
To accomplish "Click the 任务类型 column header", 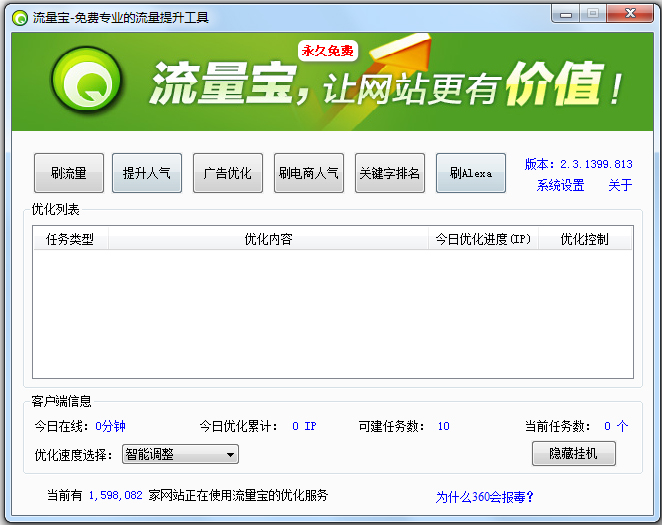I will (70, 239).
